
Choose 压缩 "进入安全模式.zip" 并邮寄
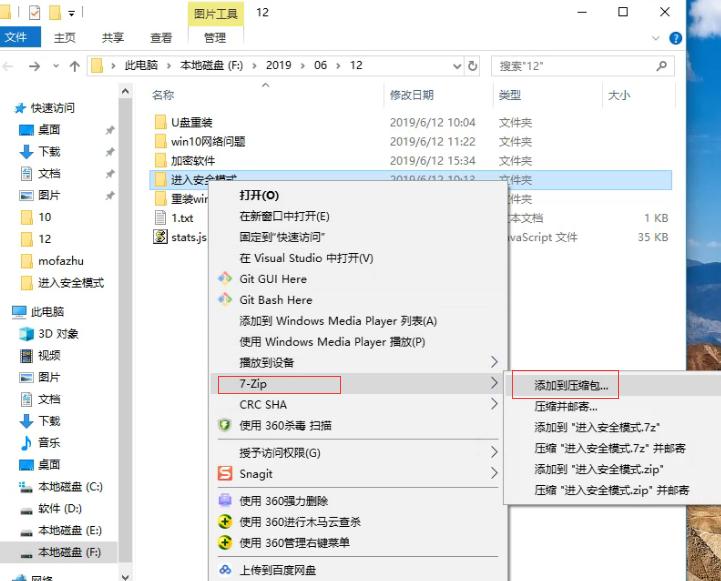click(612, 490)
